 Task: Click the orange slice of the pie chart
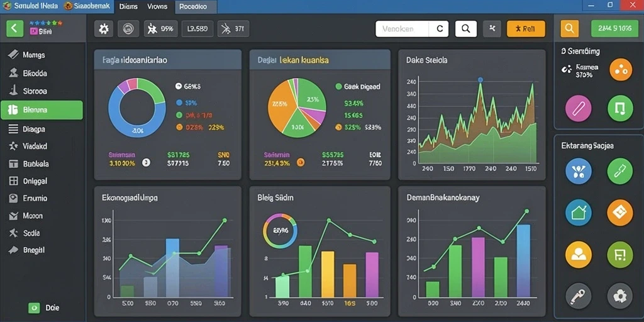280,107
